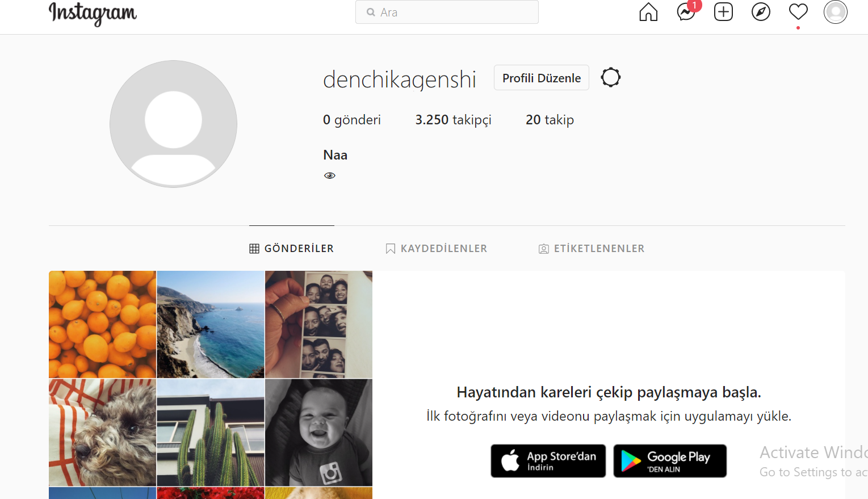
Task: Click the App Store'dan İndirin badge
Action: pyautogui.click(x=548, y=461)
